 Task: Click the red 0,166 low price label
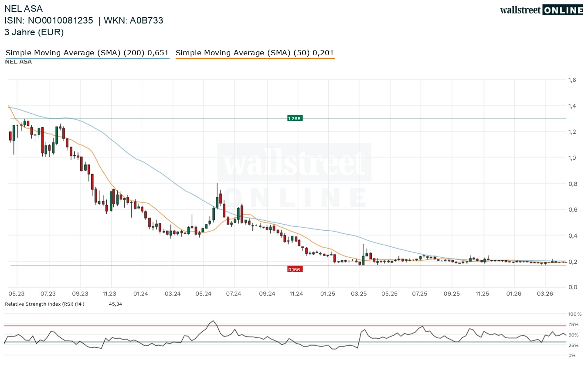[x=295, y=269]
